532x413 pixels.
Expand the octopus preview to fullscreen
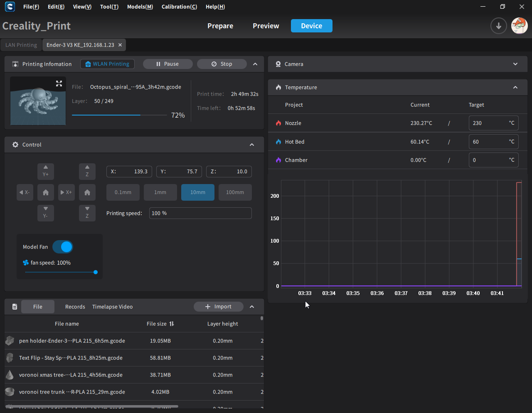[59, 84]
